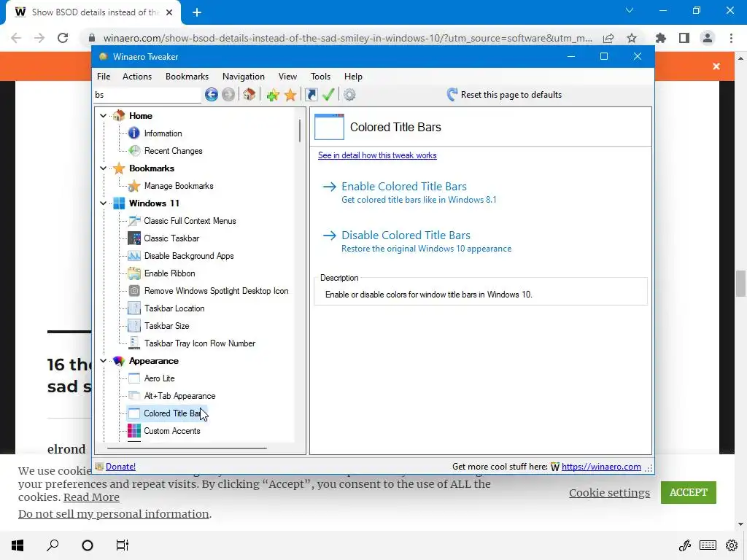Open the Navigation menu

244,76
